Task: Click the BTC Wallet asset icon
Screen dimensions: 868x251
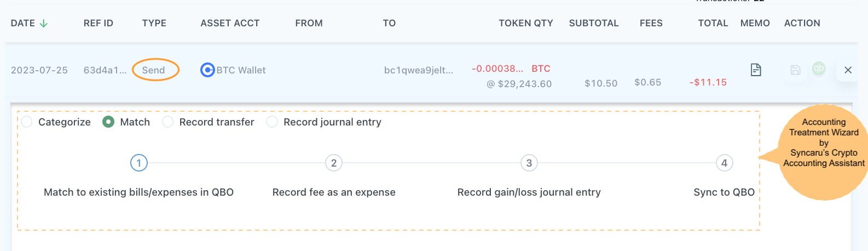Action: (x=207, y=70)
